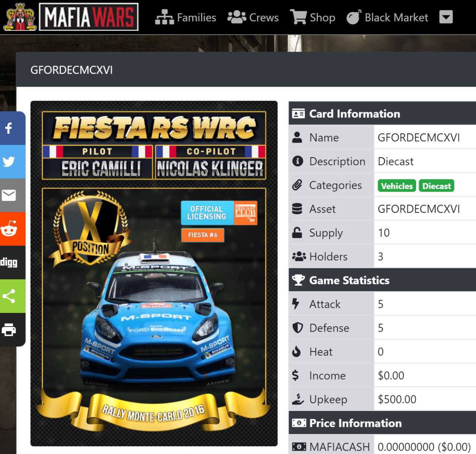Open the Crews menu
476x454 pixels.
coord(253,17)
